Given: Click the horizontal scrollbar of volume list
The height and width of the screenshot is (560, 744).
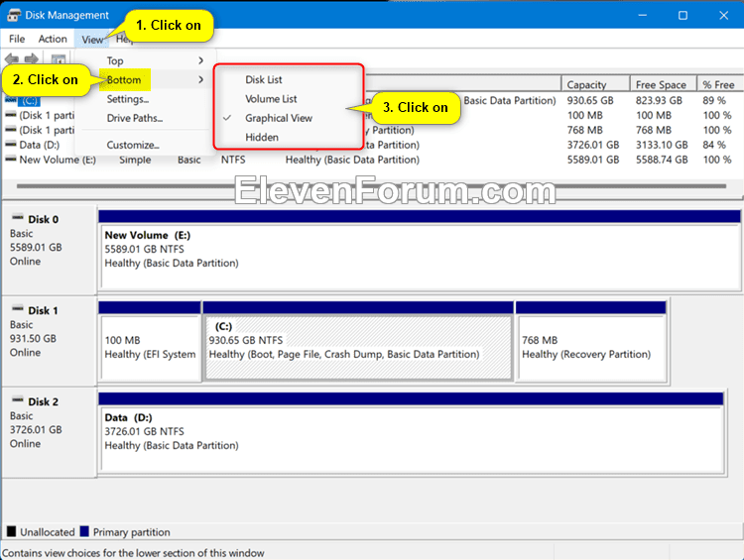Looking at the screenshot, I should coord(371,186).
